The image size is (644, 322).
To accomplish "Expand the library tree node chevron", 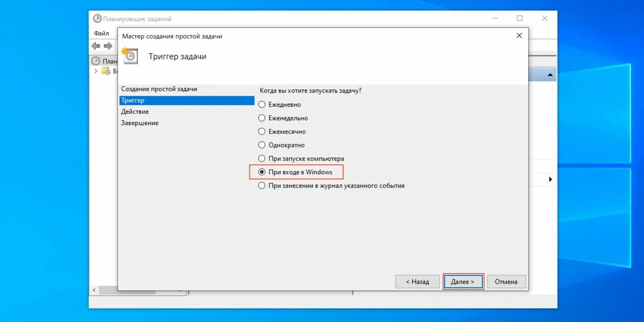I will coord(96,71).
